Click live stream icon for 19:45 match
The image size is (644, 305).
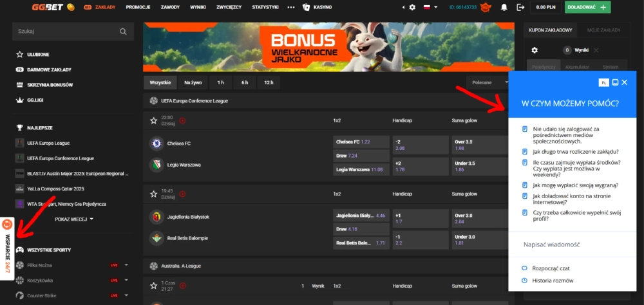(182, 194)
